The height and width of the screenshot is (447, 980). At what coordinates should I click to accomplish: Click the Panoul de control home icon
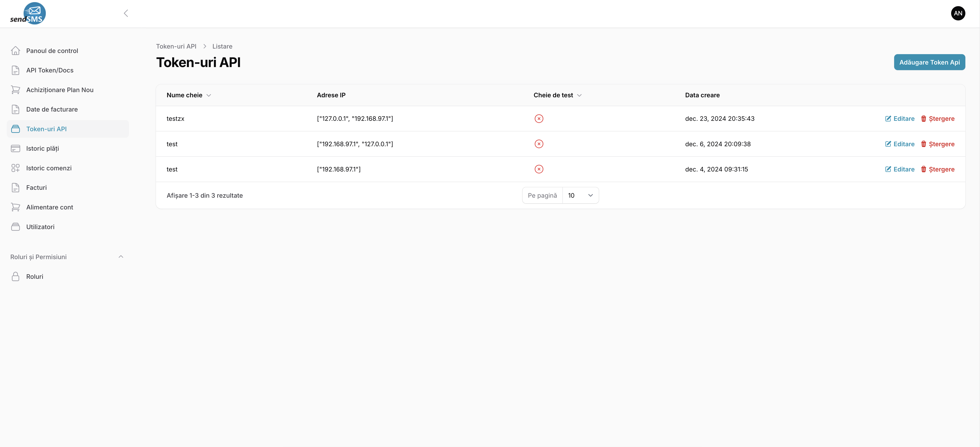16,51
